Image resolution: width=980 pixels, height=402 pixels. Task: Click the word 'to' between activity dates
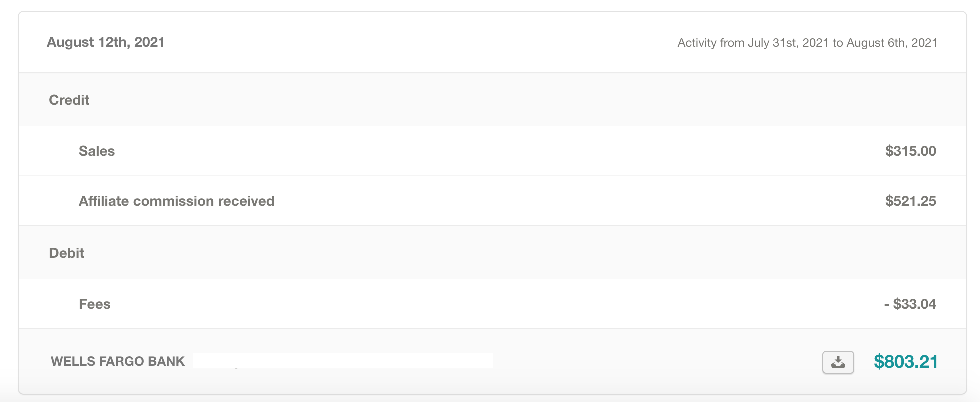(837, 43)
